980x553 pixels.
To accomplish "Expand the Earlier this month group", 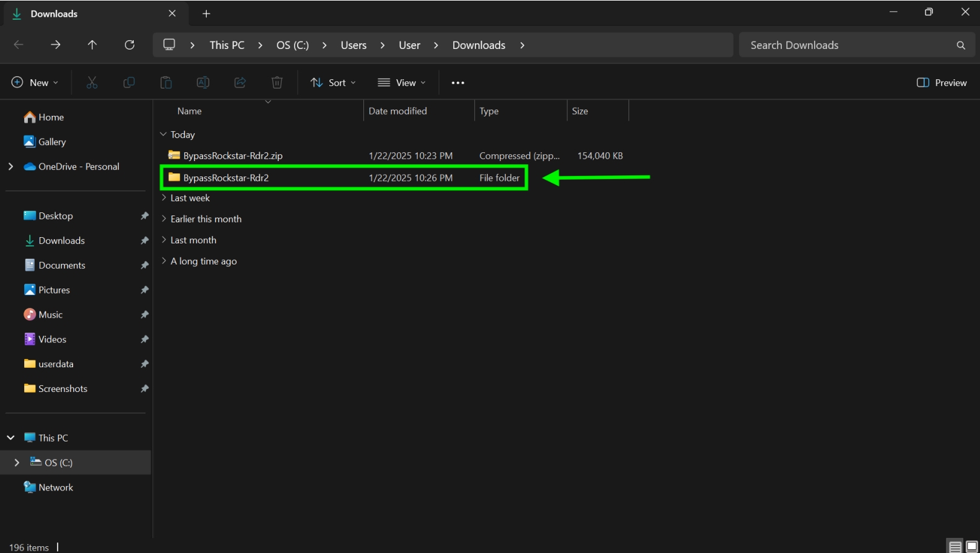I will pos(163,219).
